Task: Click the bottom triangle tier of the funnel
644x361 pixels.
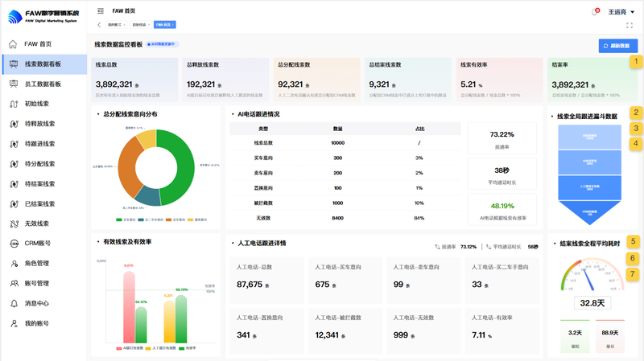Action: click(589, 212)
